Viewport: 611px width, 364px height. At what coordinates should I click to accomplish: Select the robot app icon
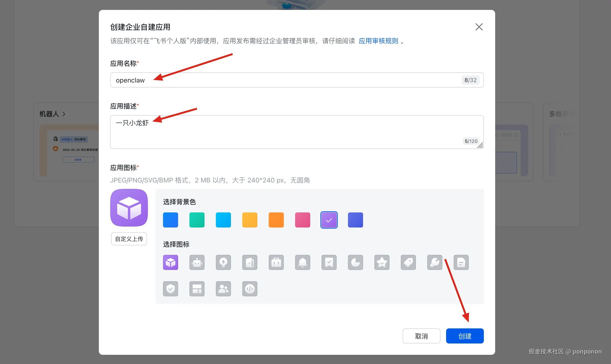pos(197,262)
